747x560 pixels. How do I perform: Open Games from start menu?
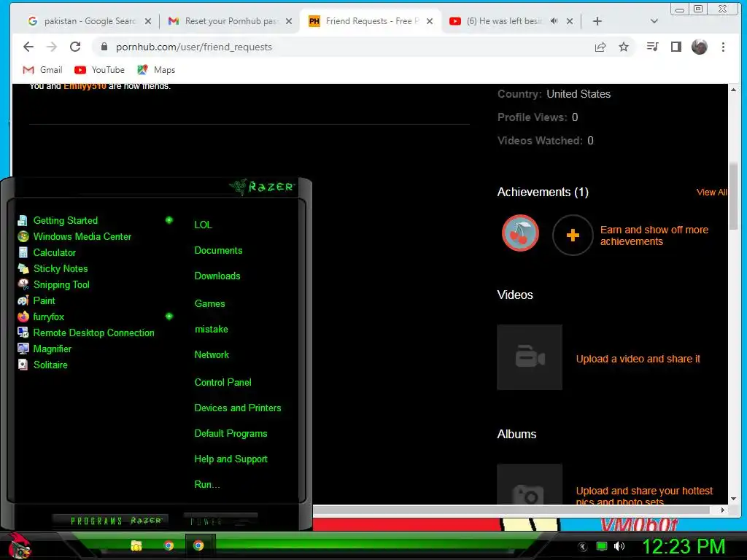coord(209,304)
